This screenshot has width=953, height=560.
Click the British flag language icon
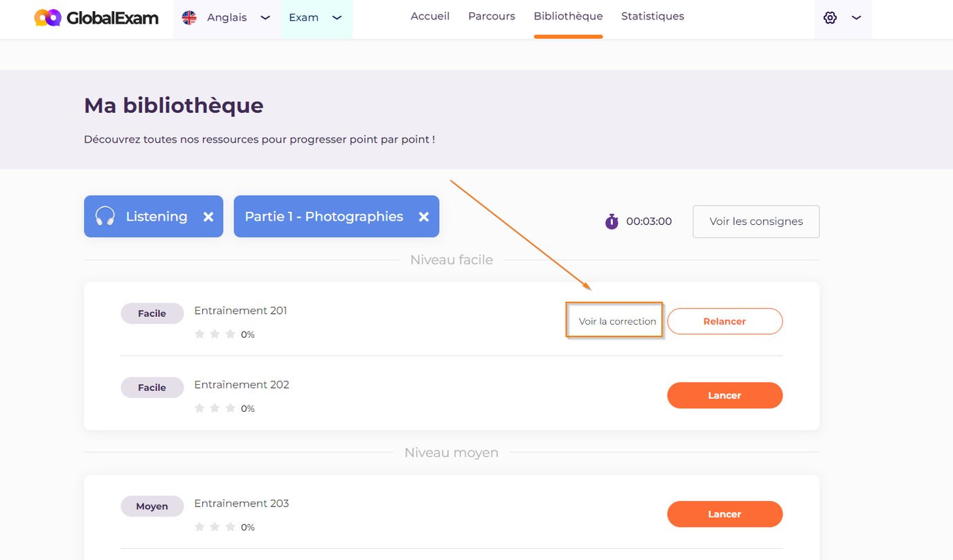(x=188, y=17)
